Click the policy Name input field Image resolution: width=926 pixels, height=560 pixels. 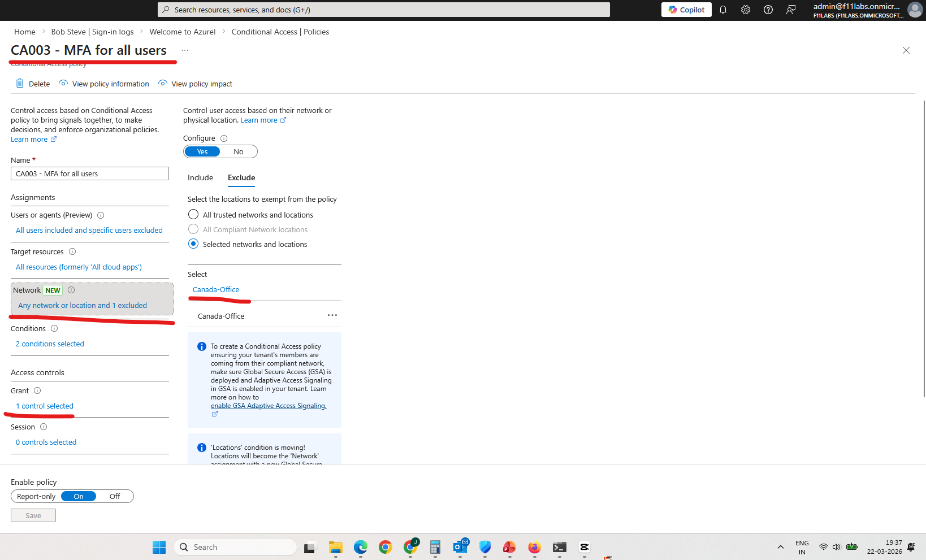click(90, 173)
